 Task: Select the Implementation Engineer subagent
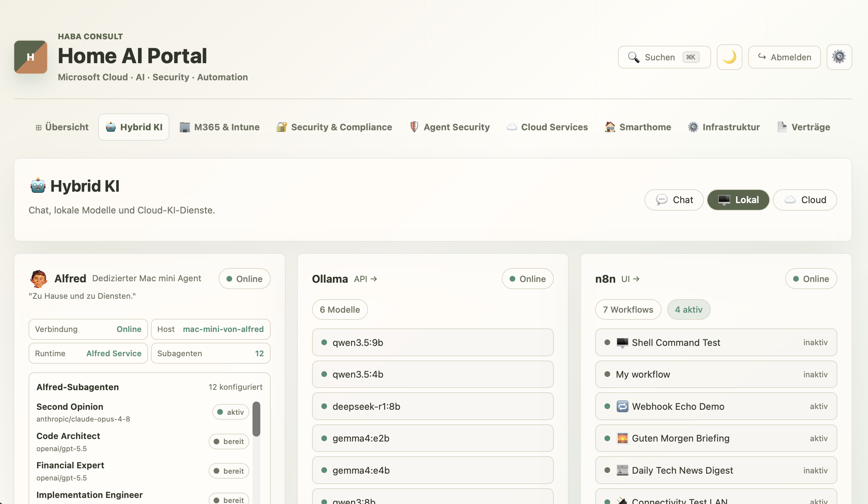pos(143,497)
